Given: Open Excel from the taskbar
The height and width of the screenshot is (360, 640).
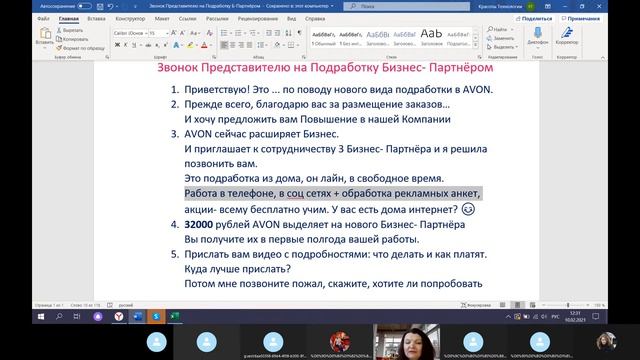Looking at the screenshot, I should coord(175,317).
